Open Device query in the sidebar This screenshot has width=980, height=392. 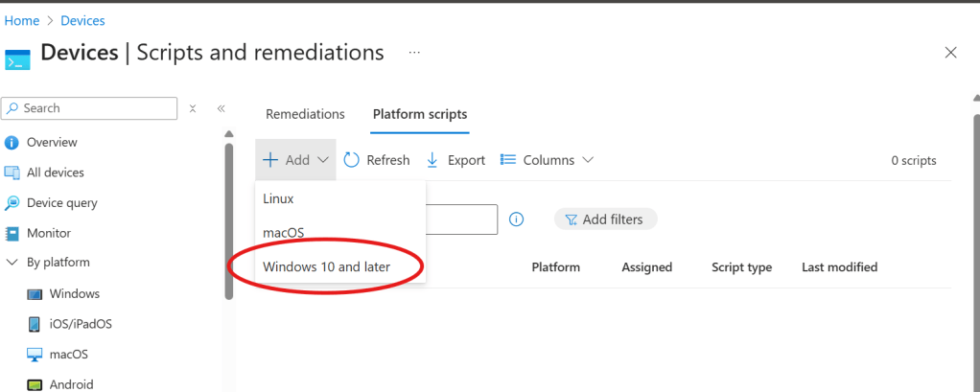(61, 203)
